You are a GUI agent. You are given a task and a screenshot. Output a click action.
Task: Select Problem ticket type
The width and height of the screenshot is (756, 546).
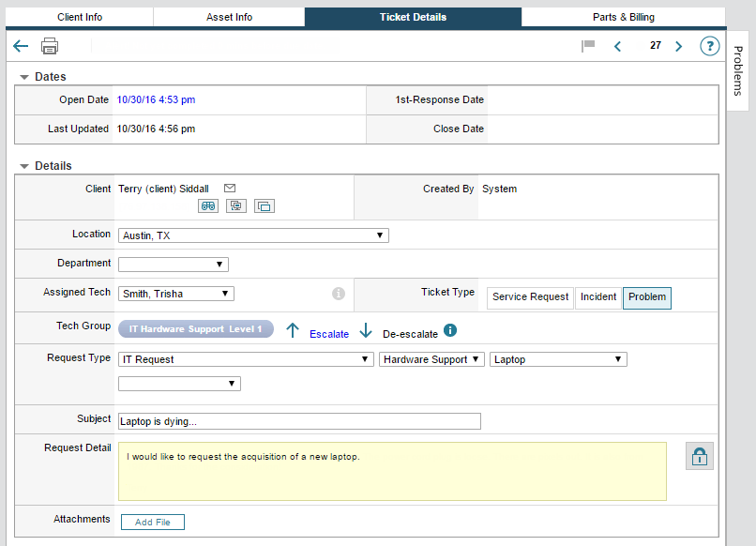pyautogui.click(x=647, y=297)
